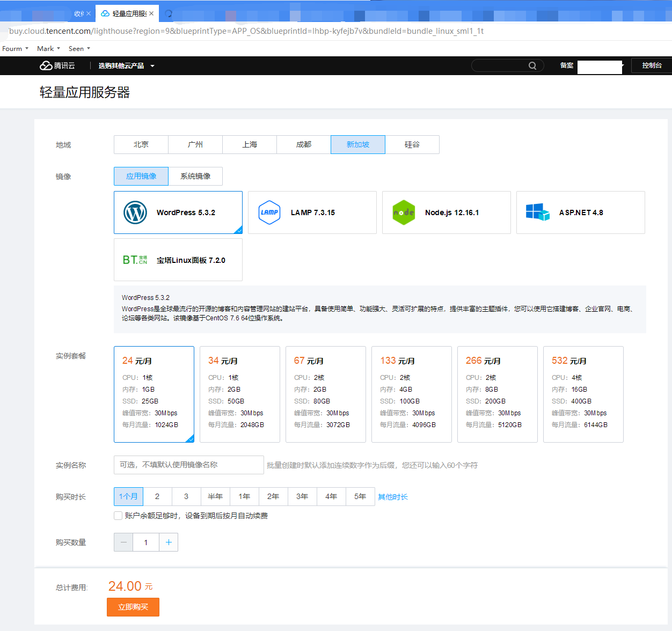The height and width of the screenshot is (631, 672).
Task: Click the LAMP logo icon
Action: click(269, 212)
